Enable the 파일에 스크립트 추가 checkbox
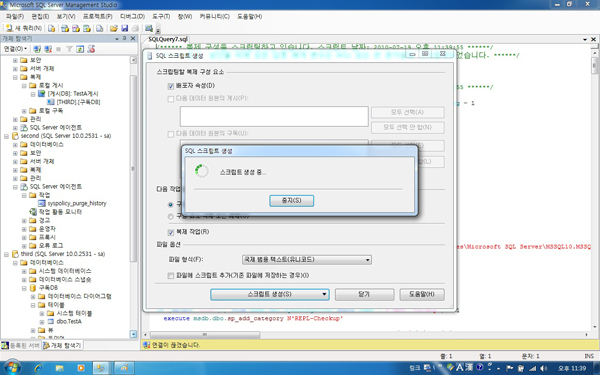600x375 pixels. point(171,276)
